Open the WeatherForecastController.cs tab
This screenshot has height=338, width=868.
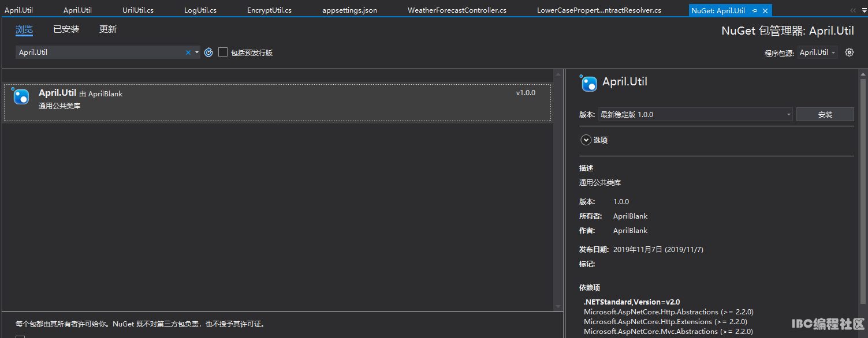click(x=457, y=10)
